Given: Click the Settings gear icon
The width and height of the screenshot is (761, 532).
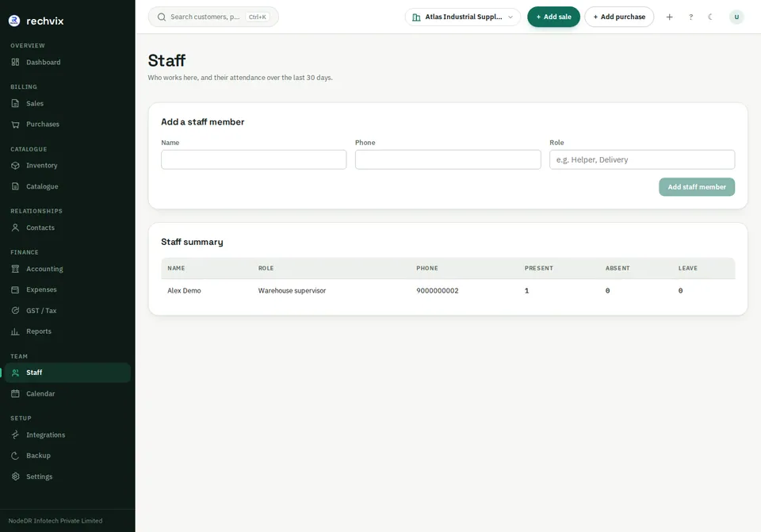Looking at the screenshot, I should [16, 477].
